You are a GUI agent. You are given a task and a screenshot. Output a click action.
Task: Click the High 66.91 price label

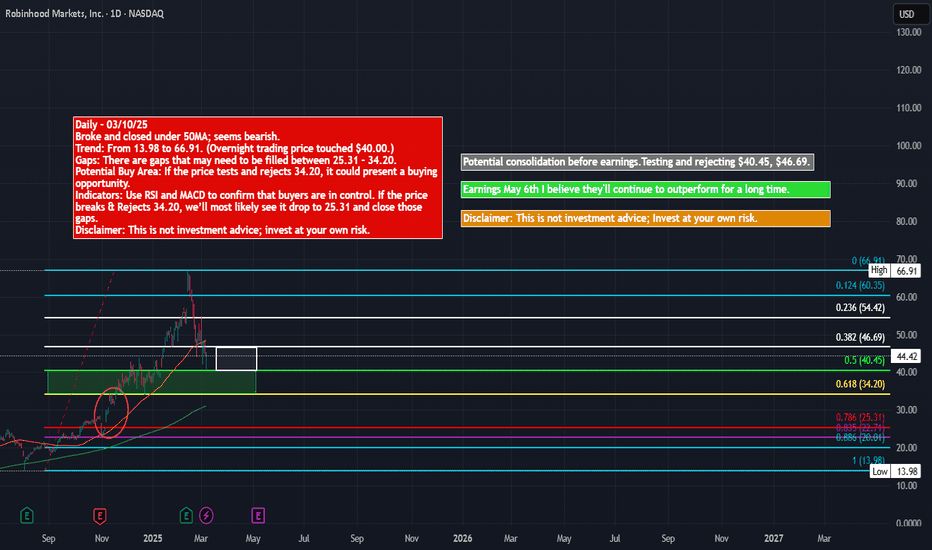[894, 271]
